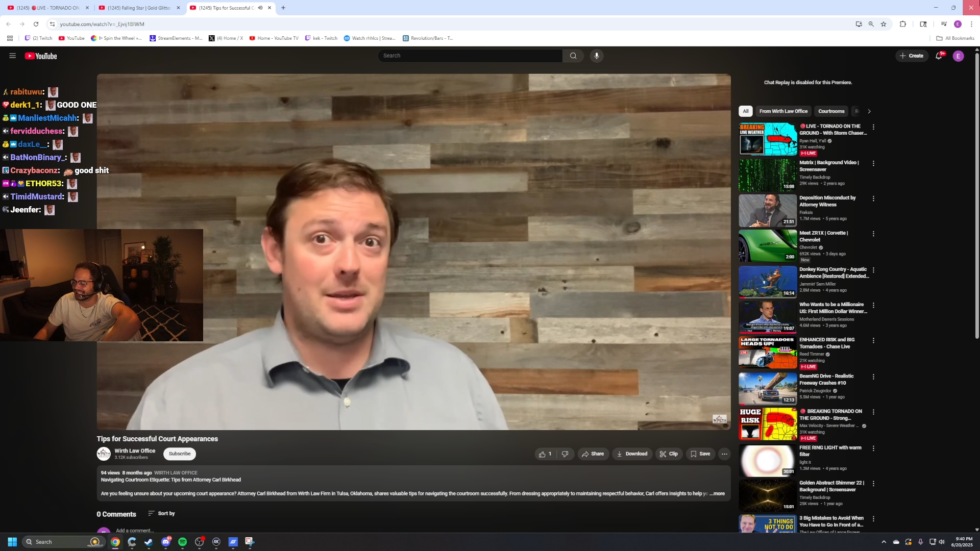Select the All filter chip
Screen dimensions: 980x551
(746, 111)
